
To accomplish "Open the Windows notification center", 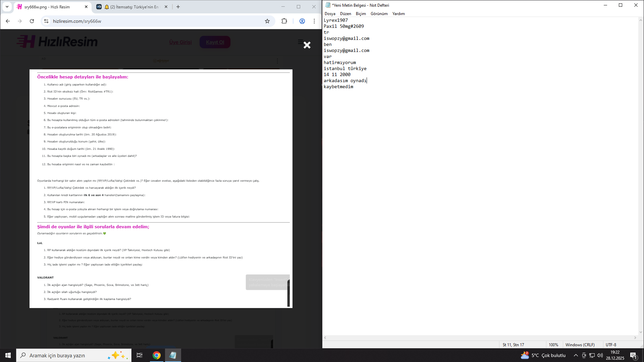I will [634, 355].
